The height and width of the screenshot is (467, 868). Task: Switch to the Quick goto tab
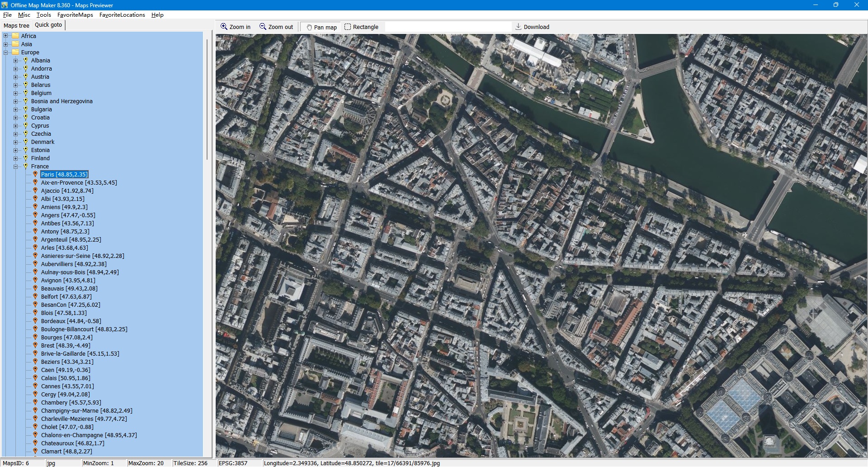[x=48, y=25]
